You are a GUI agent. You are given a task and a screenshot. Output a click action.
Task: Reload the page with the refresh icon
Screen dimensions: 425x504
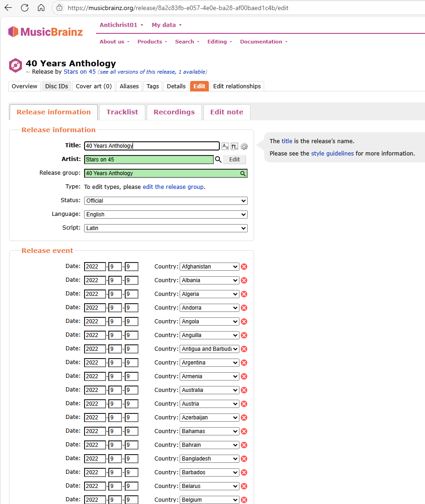click(x=25, y=8)
